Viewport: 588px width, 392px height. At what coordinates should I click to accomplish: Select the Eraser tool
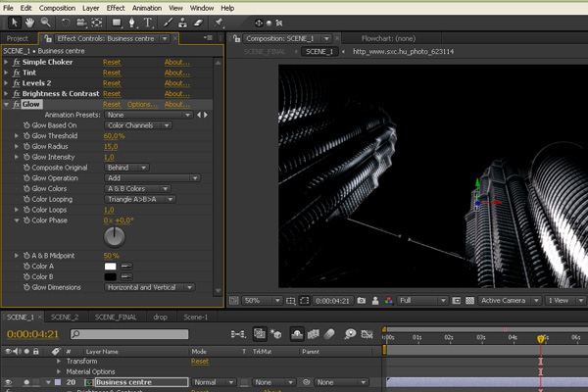coord(198,23)
